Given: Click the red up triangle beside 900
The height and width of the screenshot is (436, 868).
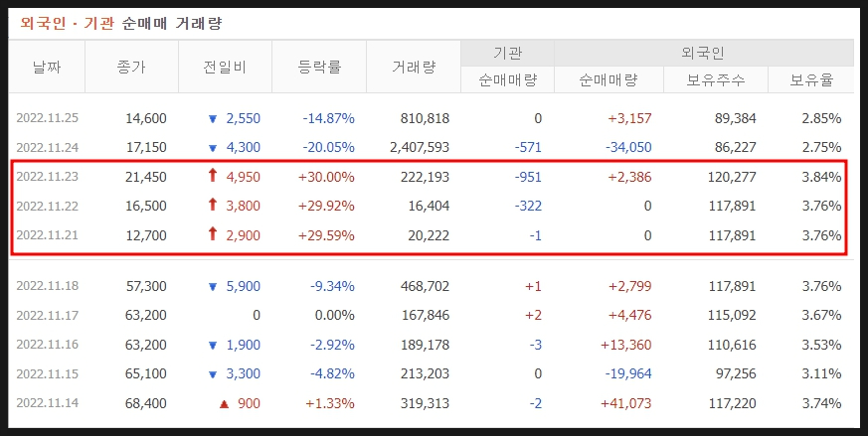Looking at the screenshot, I should pyautogui.click(x=224, y=404).
